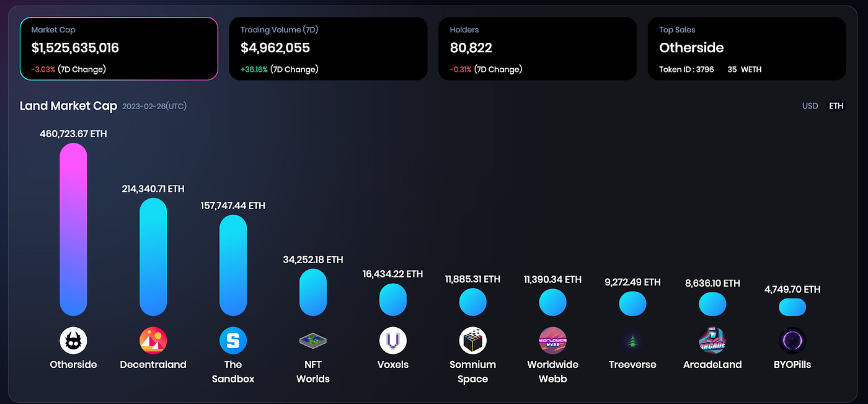Screen dimensions: 868x404
Task: Click the 11,885.31 ETH value
Action: (473, 279)
